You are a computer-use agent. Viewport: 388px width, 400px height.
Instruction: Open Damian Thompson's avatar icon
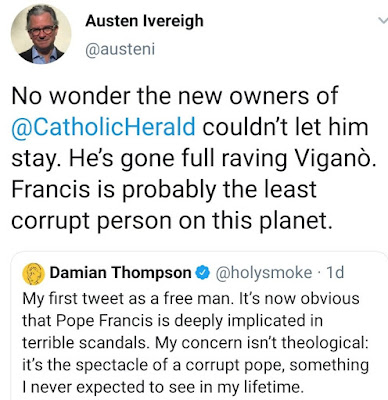point(33,273)
